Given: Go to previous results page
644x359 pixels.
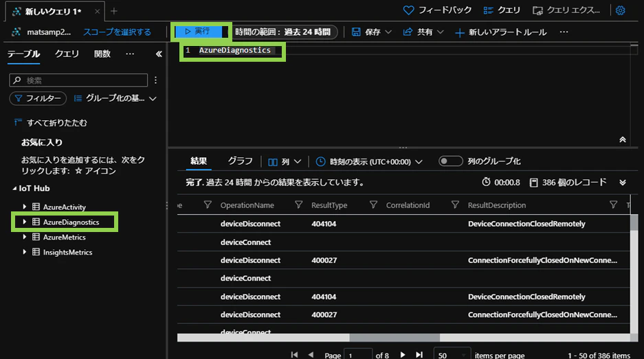Looking at the screenshot, I should pyautogui.click(x=311, y=354).
